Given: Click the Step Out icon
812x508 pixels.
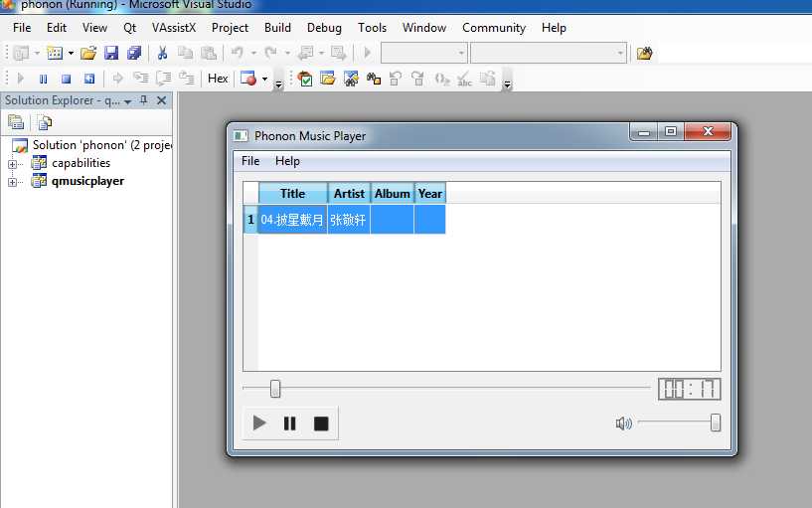Looking at the screenshot, I should pyautogui.click(x=187, y=79).
